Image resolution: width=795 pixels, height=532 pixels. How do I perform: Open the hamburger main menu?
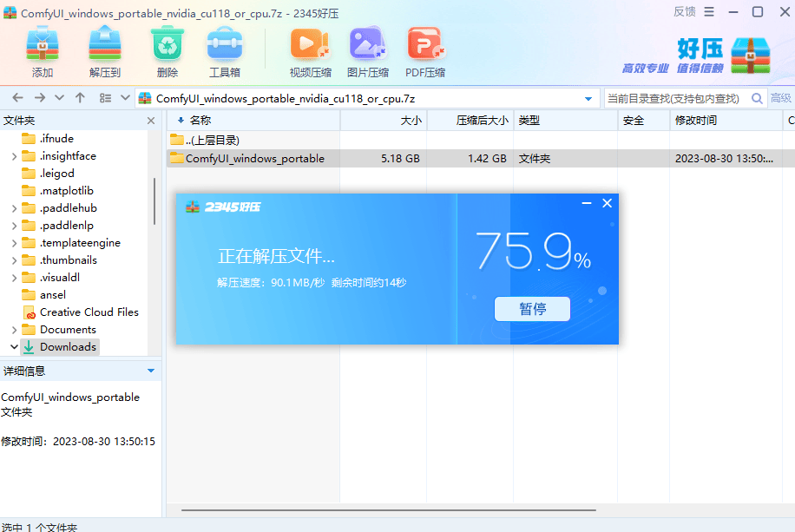tap(709, 11)
